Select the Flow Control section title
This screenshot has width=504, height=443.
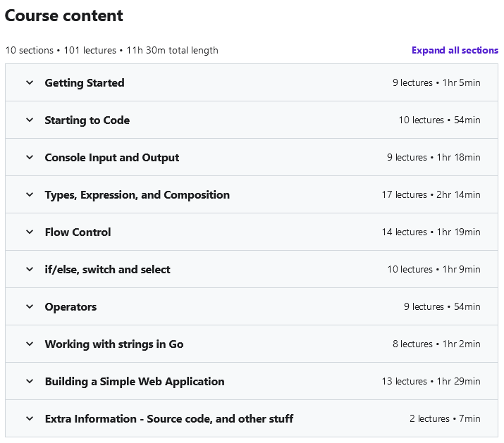click(x=78, y=232)
